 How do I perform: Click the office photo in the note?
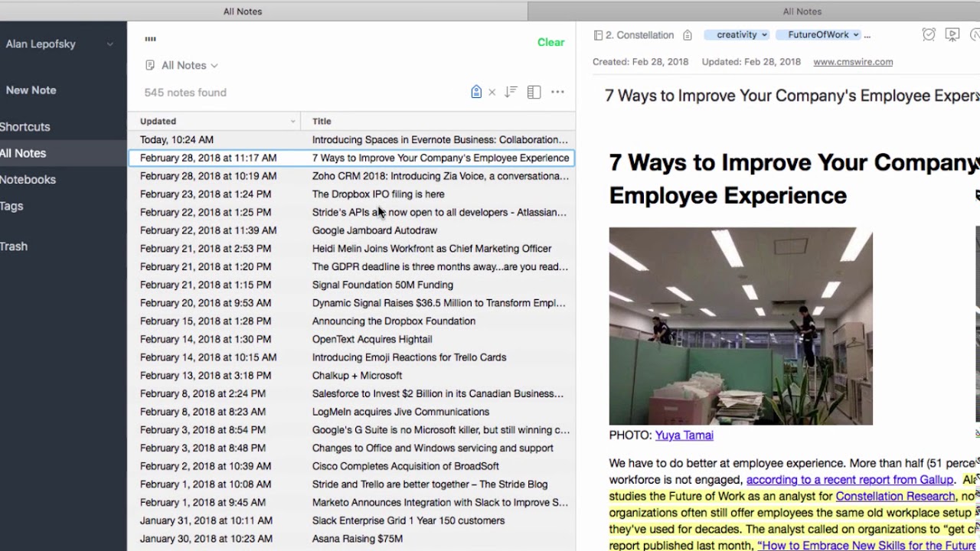(740, 326)
